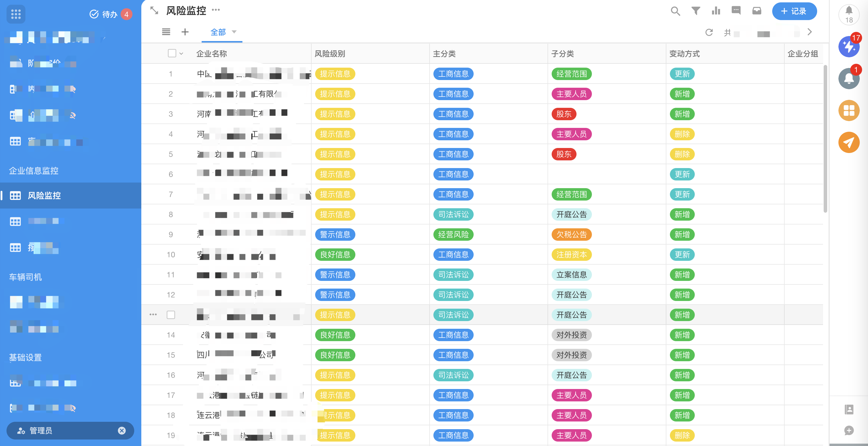The width and height of the screenshot is (868, 446).
Task: Click the table icon beside 风险监控 sidebar item
Action: tap(15, 196)
